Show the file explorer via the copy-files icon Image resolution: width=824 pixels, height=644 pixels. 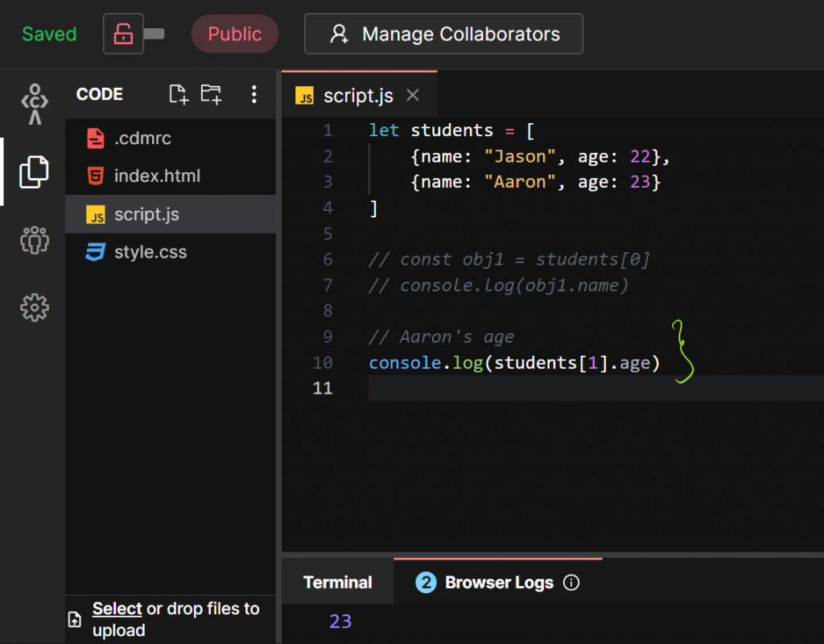point(34,172)
